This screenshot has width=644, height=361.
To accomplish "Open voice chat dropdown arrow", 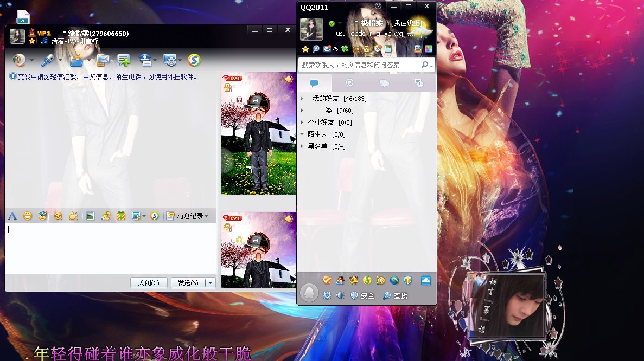I will (x=60, y=60).
